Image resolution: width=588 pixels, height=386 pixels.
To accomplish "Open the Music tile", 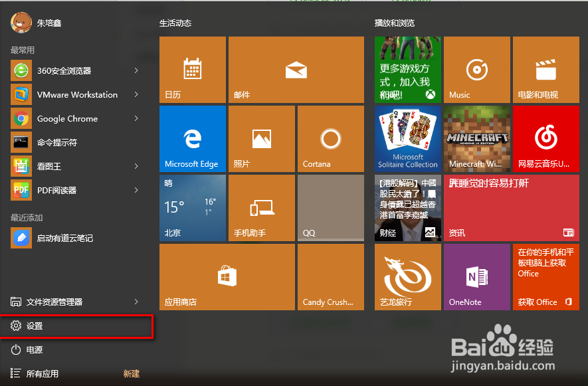I will (x=477, y=70).
